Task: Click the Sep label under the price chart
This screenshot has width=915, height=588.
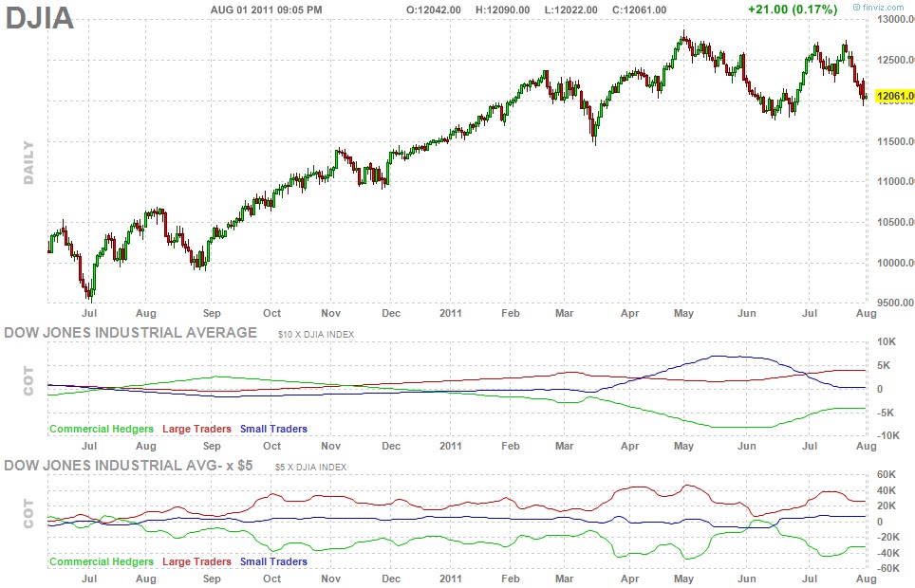Action: 212,313
